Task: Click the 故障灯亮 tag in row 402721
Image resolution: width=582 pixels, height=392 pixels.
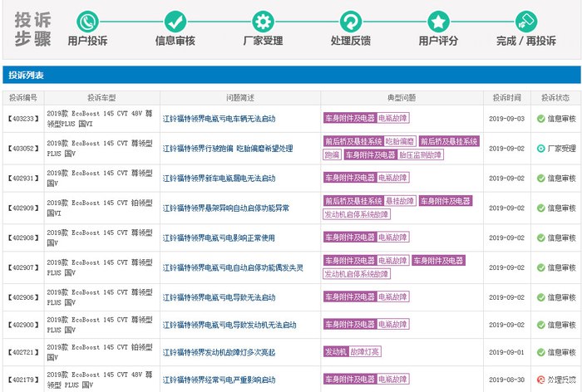Action: (365, 351)
